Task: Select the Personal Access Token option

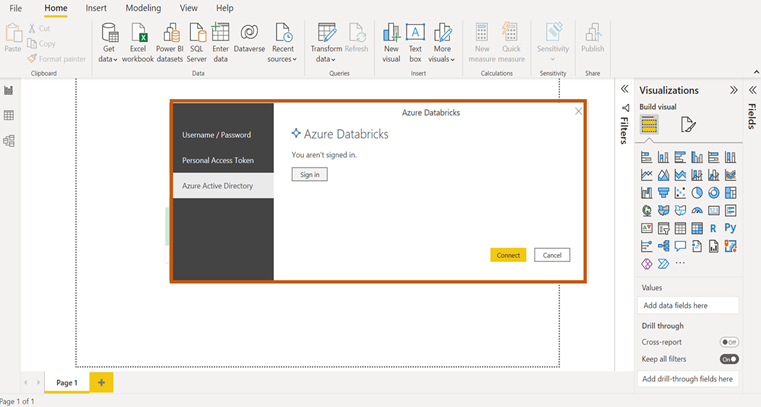Action: (218, 160)
